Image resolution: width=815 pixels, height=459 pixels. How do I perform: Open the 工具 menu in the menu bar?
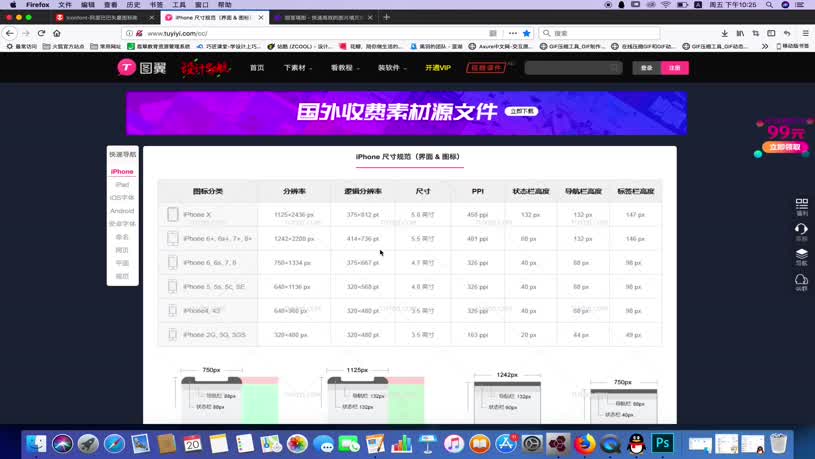(179, 5)
